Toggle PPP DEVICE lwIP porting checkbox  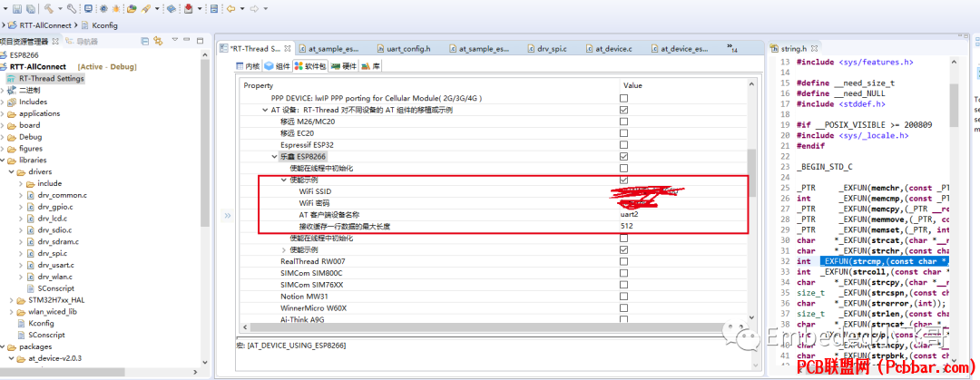click(x=623, y=99)
